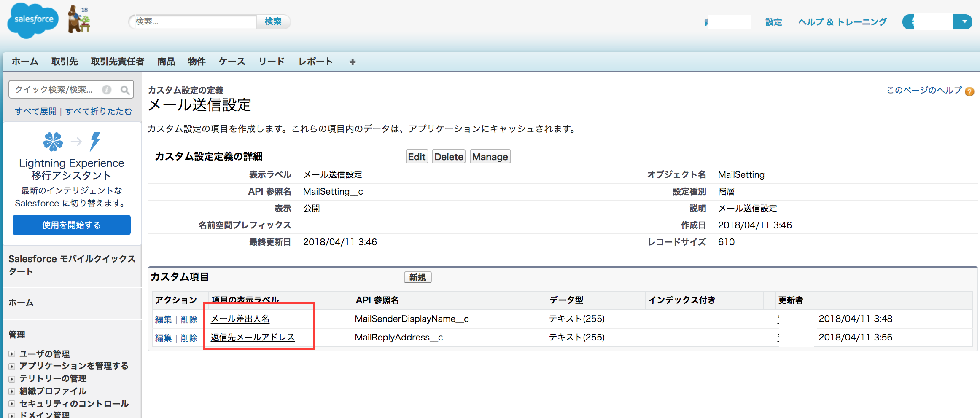Viewport: 980px width, 418px height.
Task: Click the Lightning Experience clover icon
Action: pyautogui.click(x=53, y=141)
